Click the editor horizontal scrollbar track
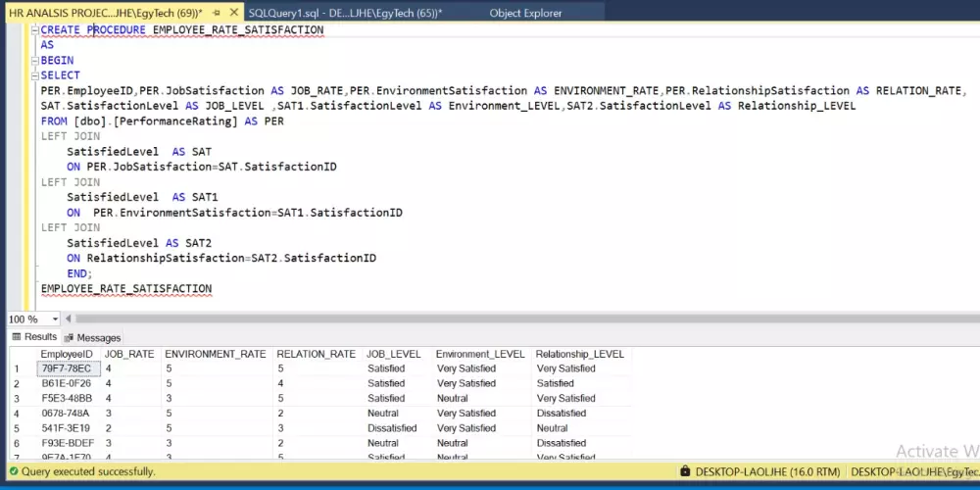This screenshot has height=490, width=980. 525,319
